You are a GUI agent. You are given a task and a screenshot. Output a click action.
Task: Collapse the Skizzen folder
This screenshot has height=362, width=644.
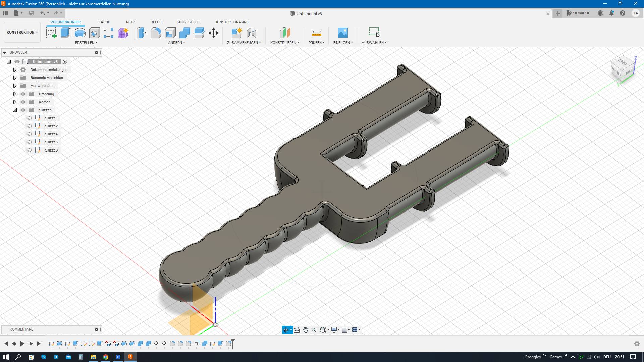[x=15, y=110]
